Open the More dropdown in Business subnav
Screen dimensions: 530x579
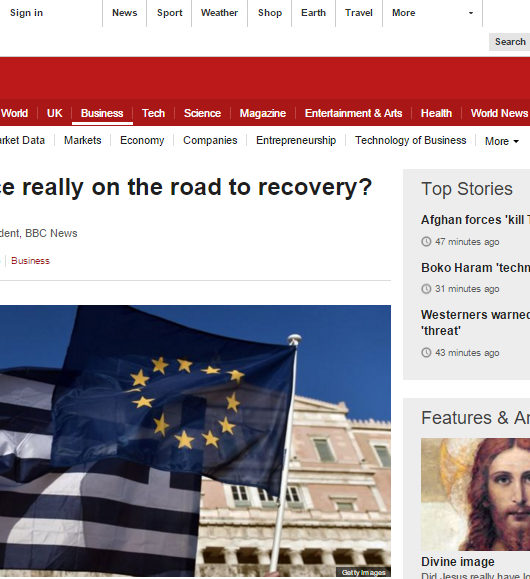502,141
